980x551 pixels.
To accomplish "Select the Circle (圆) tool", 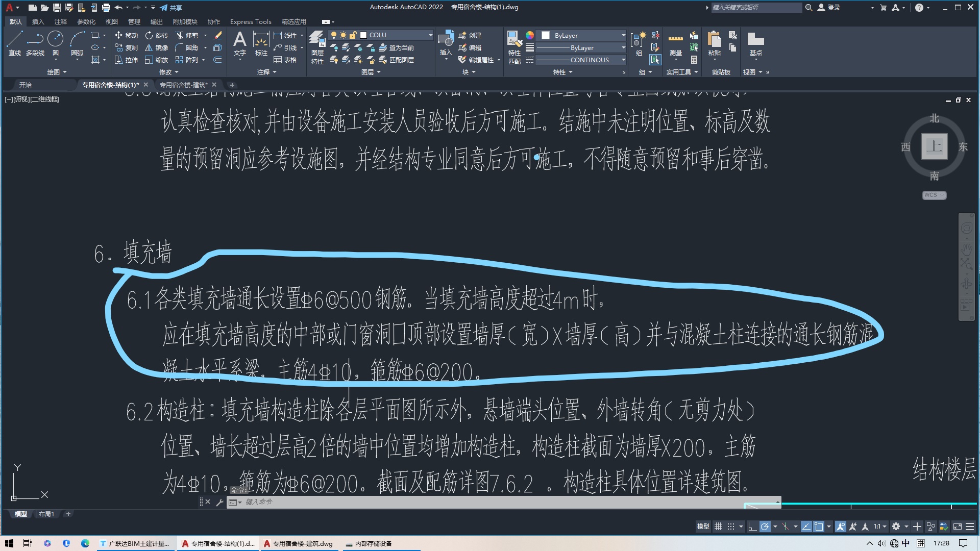I will pos(55,43).
